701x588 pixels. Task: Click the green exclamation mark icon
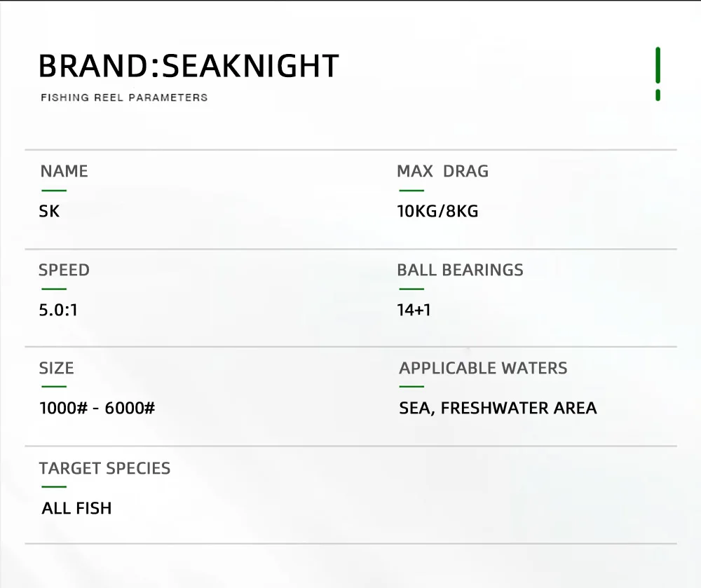click(658, 74)
